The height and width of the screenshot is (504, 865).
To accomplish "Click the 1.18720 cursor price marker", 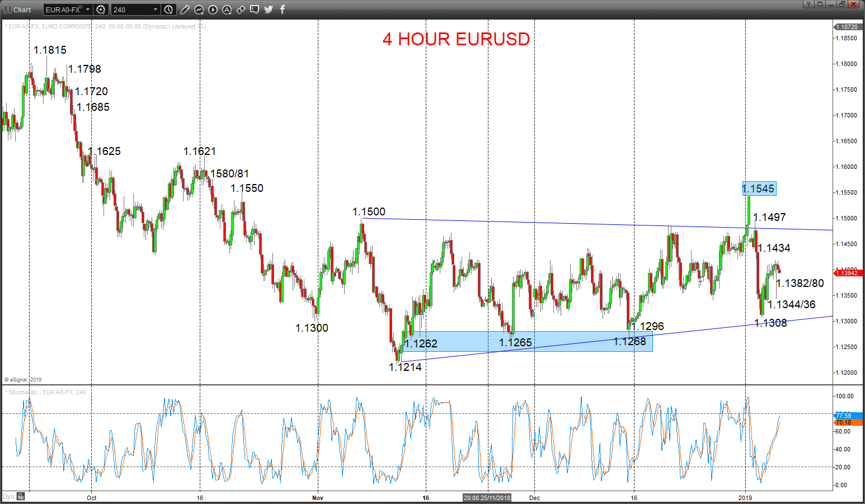I will pyautogui.click(x=847, y=27).
